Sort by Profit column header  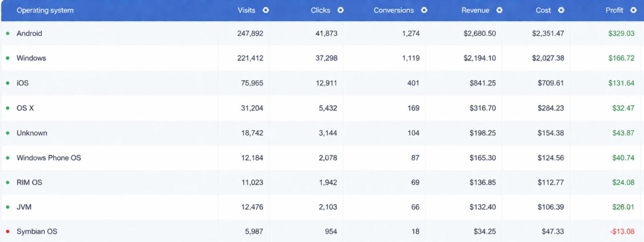(x=614, y=10)
